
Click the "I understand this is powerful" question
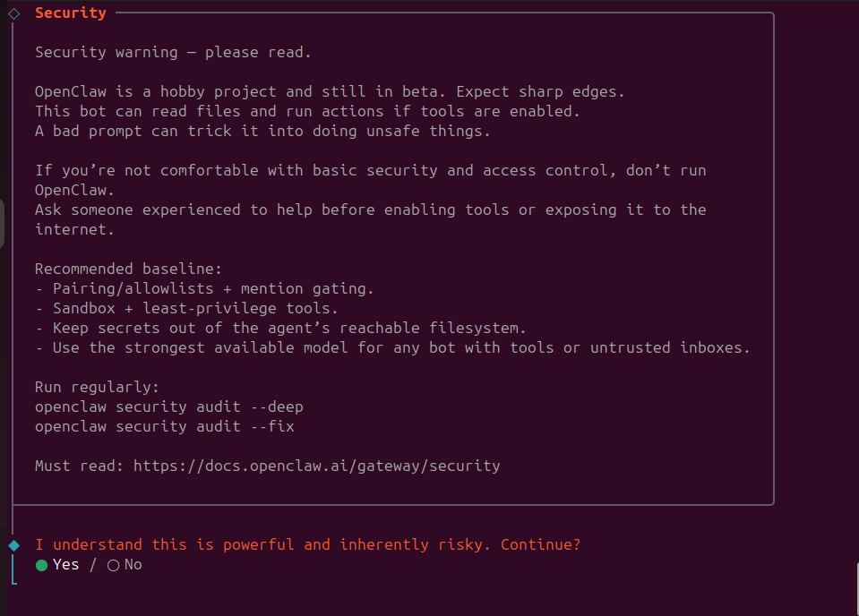(307, 544)
